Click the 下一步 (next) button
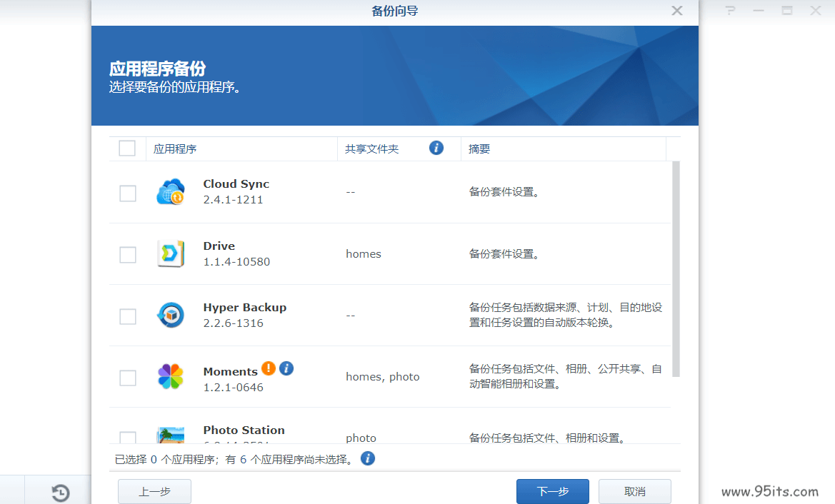Screen dimensions: 835x504 (553, 491)
